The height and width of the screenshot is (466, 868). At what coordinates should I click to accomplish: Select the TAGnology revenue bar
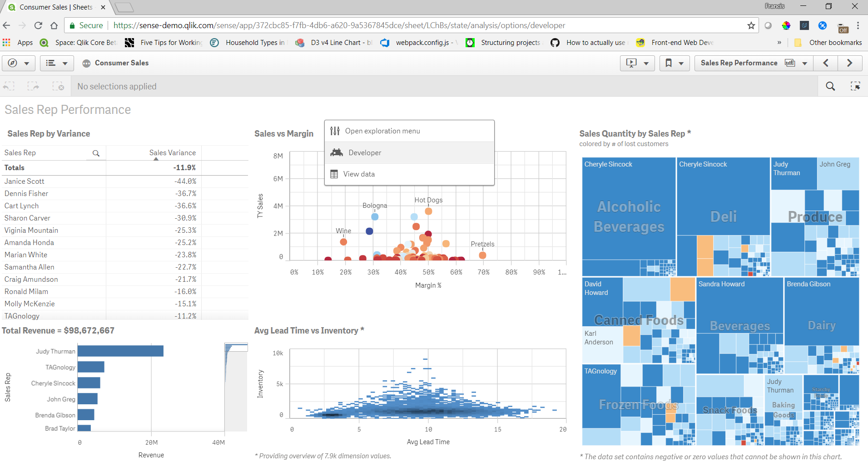(91, 367)
